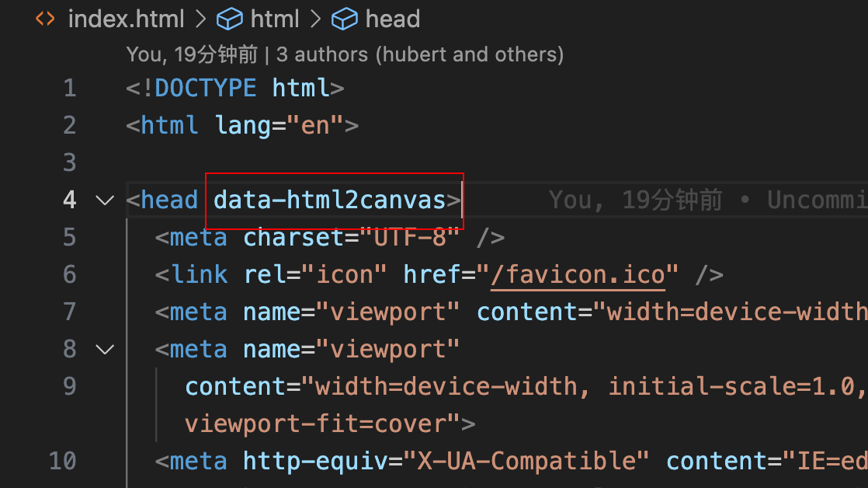The image size is (868, 488).
Task: Collapse the head tag fold on line 4
Action: point(105,200)
